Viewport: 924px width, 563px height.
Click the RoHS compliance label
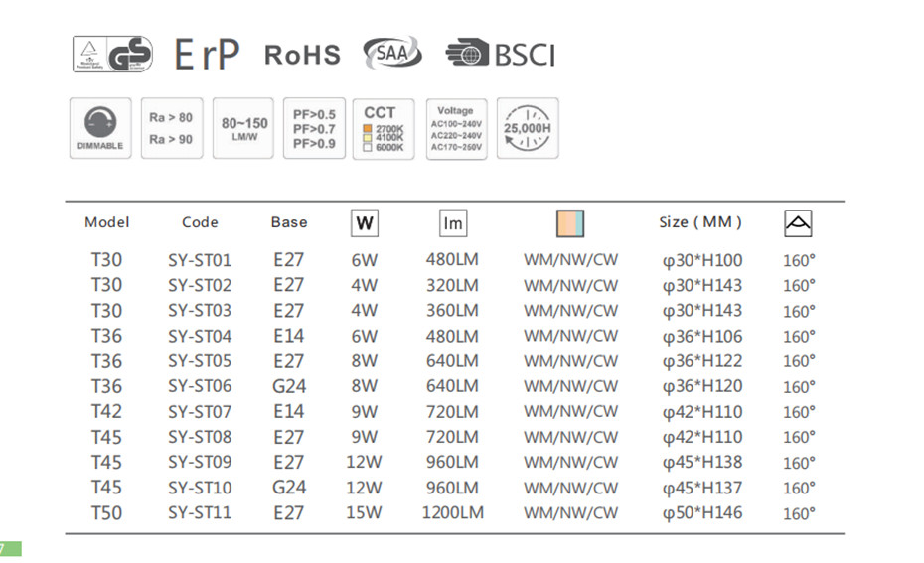click(x=302, y=55)
